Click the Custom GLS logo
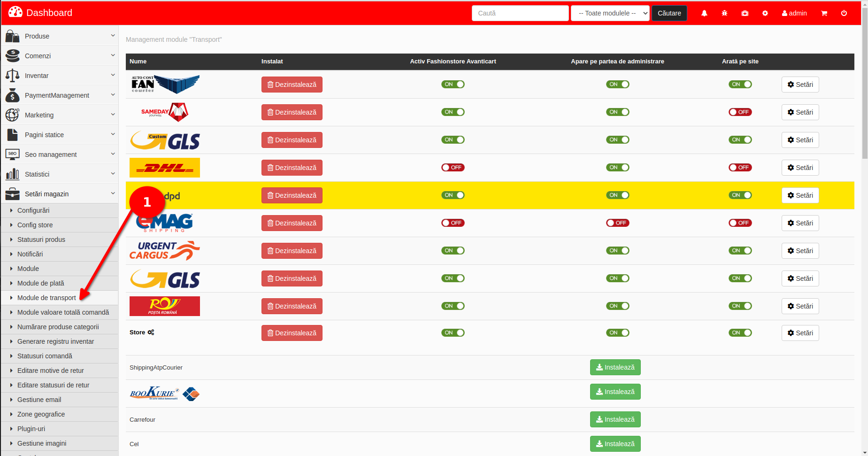The width and height of the screenshot is (868, 456). coord(165,140)
